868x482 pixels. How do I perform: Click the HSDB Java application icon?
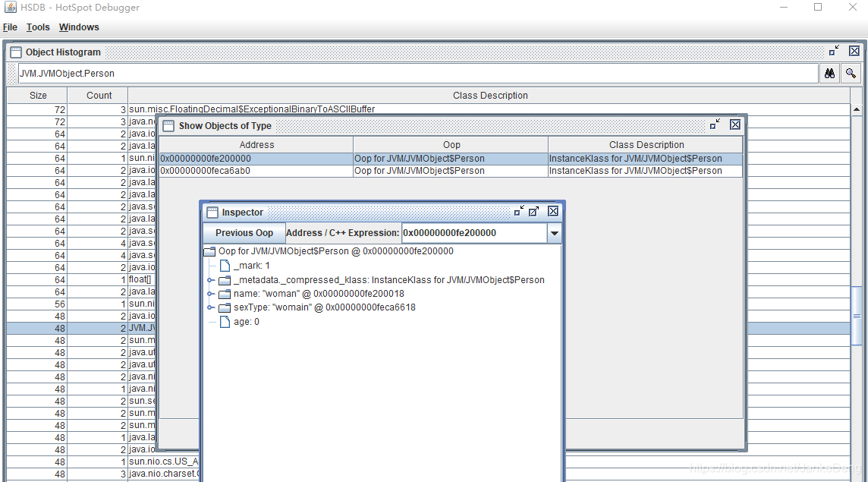10,7
